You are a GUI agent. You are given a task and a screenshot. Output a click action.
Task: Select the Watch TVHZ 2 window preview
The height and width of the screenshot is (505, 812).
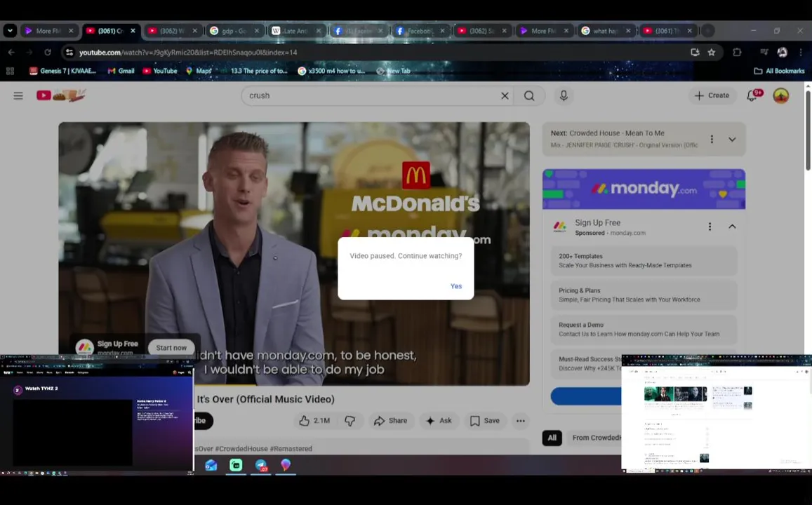coord(97,415)
